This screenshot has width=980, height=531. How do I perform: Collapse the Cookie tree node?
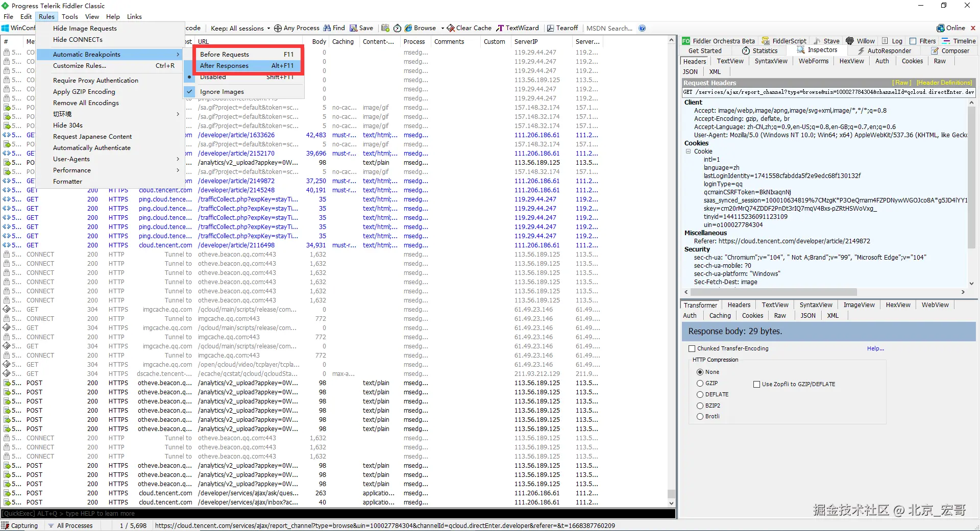click(688, 151)
